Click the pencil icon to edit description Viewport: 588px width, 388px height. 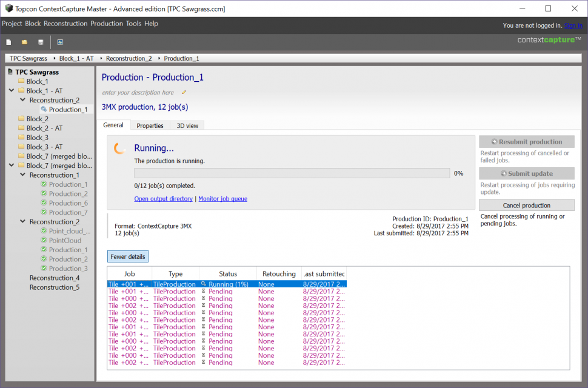pyautogui.click(x=184, y=93)
